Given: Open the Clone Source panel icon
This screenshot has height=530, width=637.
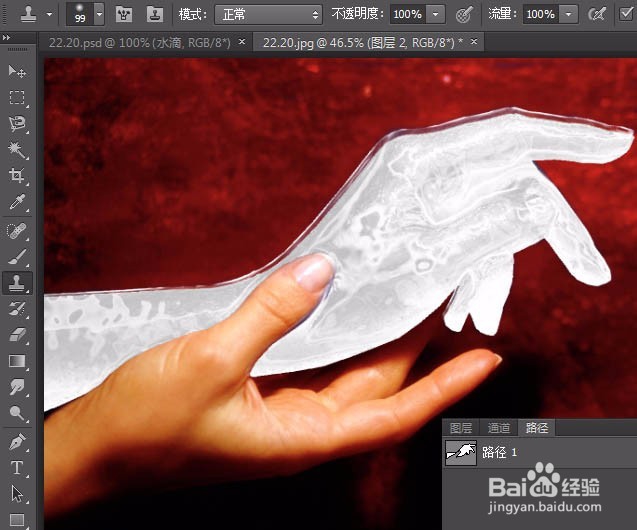Looking at the screenshot, I should point(154,15).
